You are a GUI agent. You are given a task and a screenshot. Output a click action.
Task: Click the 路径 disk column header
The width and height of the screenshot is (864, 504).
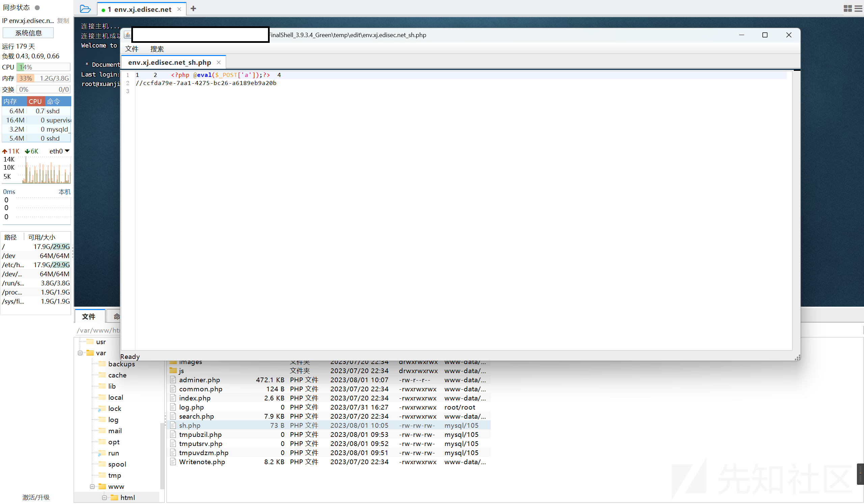click(x=10, y=237)
